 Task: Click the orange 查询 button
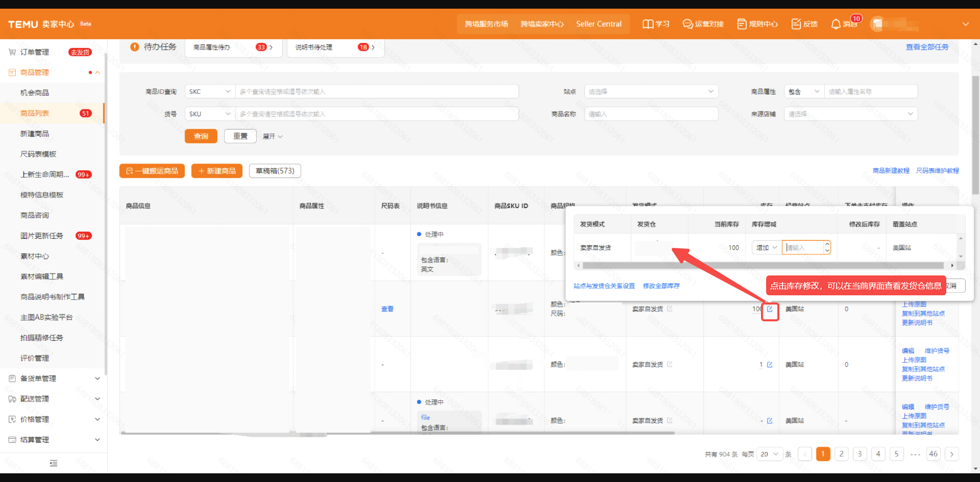pyautogui.click(x=201, y=136)
